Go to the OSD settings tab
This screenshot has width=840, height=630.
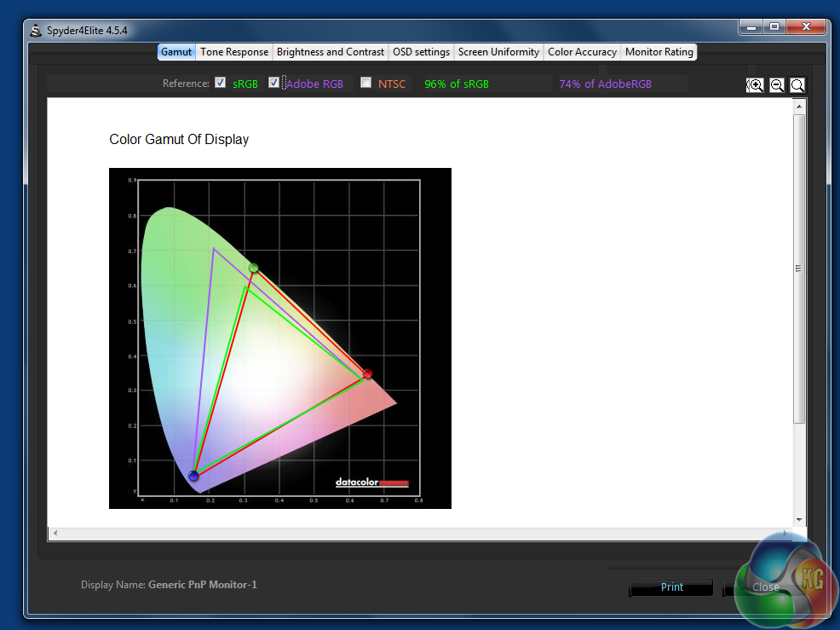click(421, 52)
